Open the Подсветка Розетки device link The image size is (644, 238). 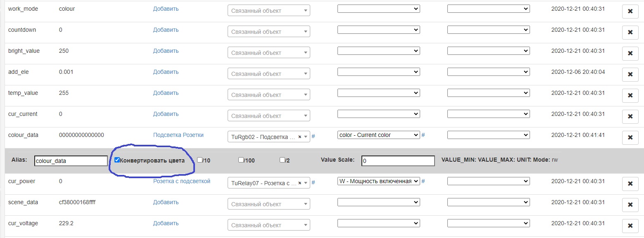(178, 135)
